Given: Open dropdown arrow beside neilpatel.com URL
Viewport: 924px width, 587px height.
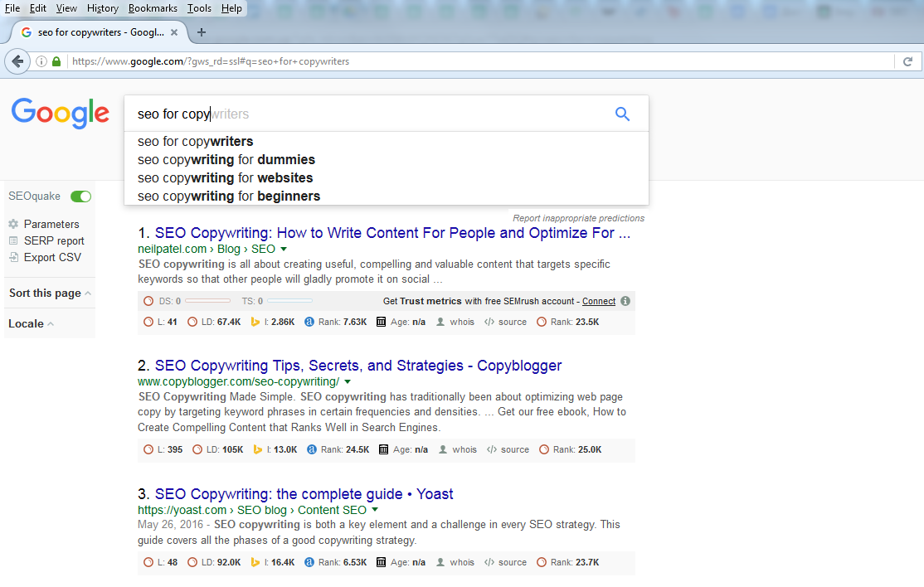Looking at the screenshot, I should coord(284,249).
